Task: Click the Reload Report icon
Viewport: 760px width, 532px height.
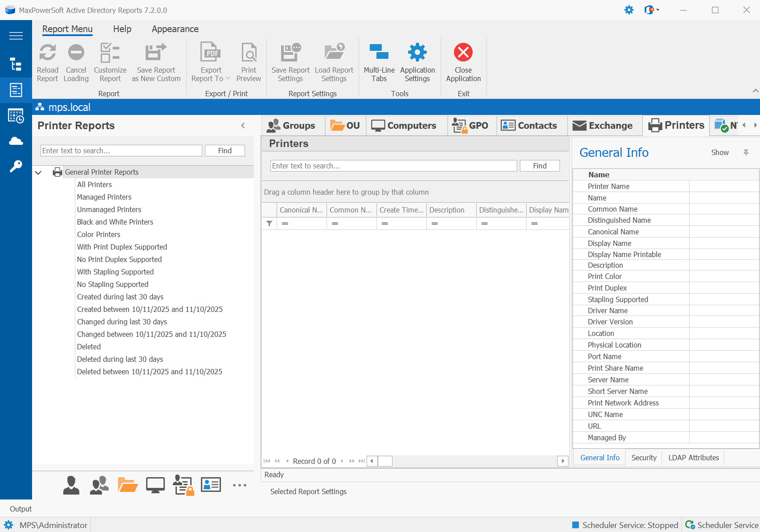Action: [47, 53]
